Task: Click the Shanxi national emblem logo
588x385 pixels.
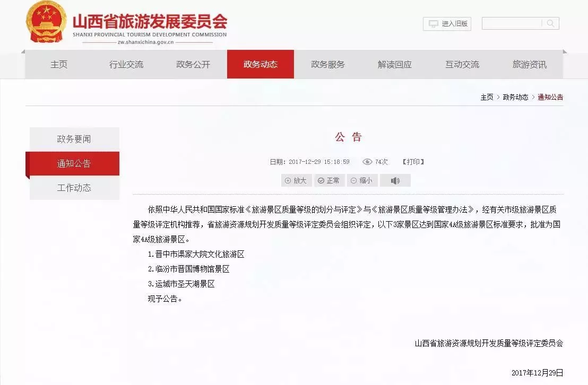Action: pyautogui.click(x=46, y=22)
